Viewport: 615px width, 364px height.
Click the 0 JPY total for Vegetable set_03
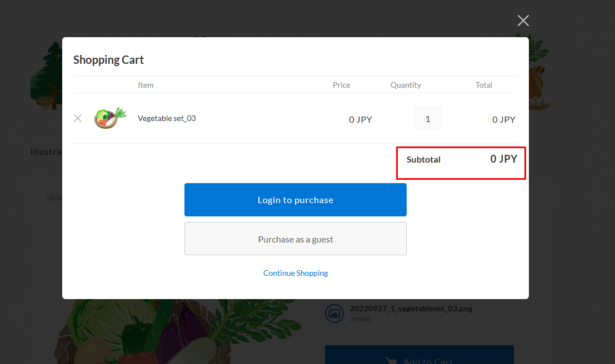point(503,119)
